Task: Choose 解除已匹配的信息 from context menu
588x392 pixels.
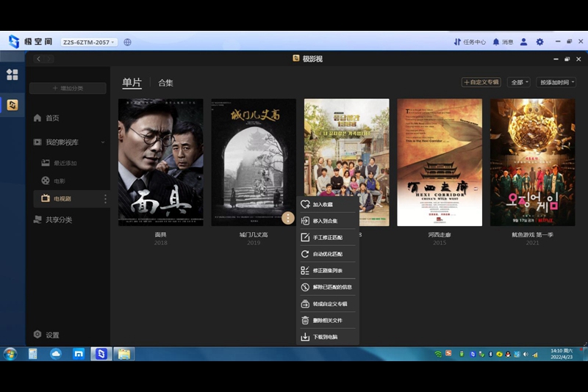Action: 327,287
